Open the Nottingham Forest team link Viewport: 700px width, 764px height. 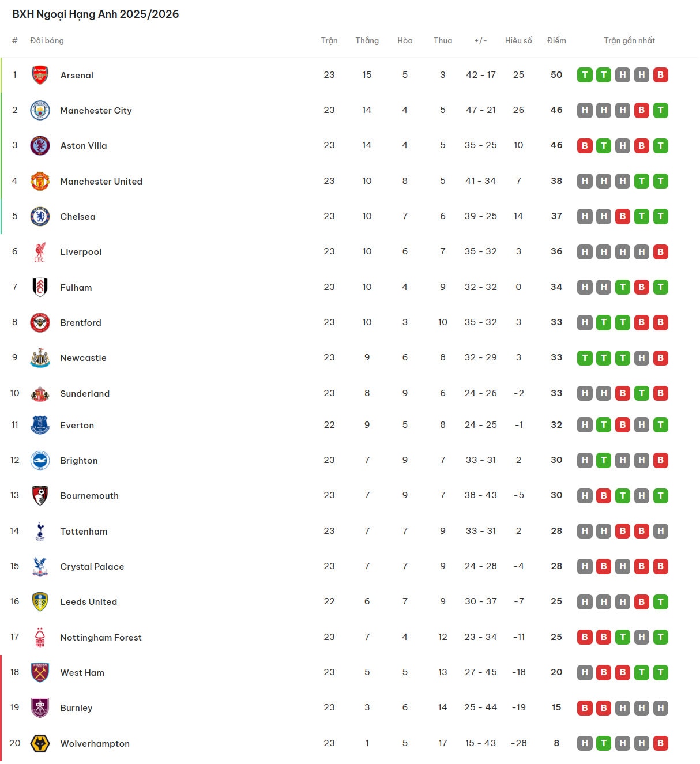coord(100,637)
